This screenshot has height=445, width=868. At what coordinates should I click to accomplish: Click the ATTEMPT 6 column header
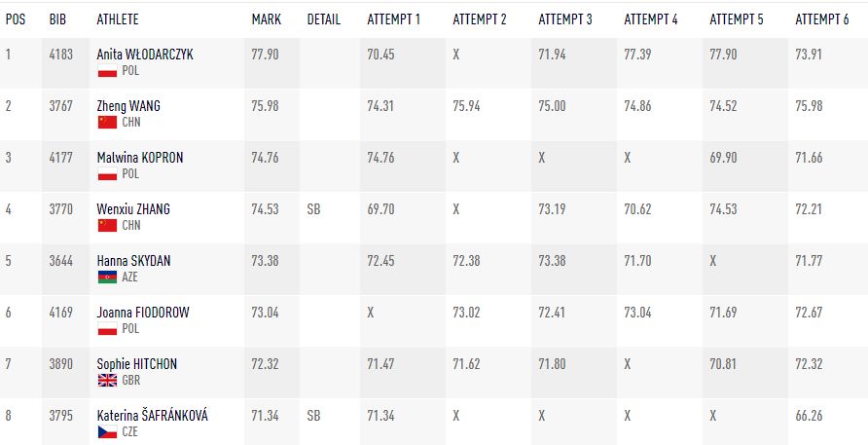[x=822, y=19]
